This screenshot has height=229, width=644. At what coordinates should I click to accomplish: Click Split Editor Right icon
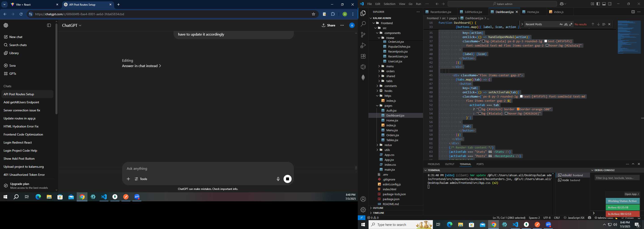click(x=633, y=12)
